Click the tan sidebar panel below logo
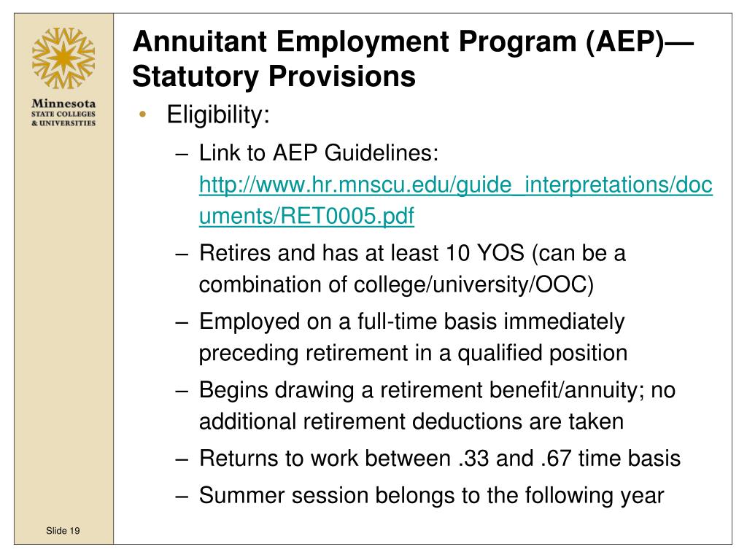Image resolution: width=747 pixels, height=560 pixels. tap(63, 324)
